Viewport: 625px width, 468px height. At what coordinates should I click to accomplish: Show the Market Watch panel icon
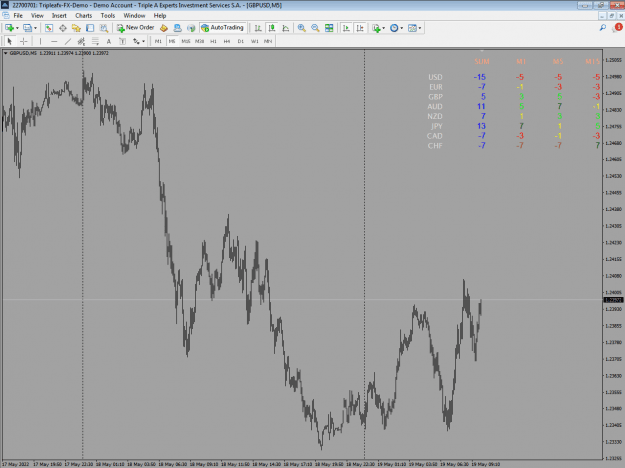(x=49, y=28)
